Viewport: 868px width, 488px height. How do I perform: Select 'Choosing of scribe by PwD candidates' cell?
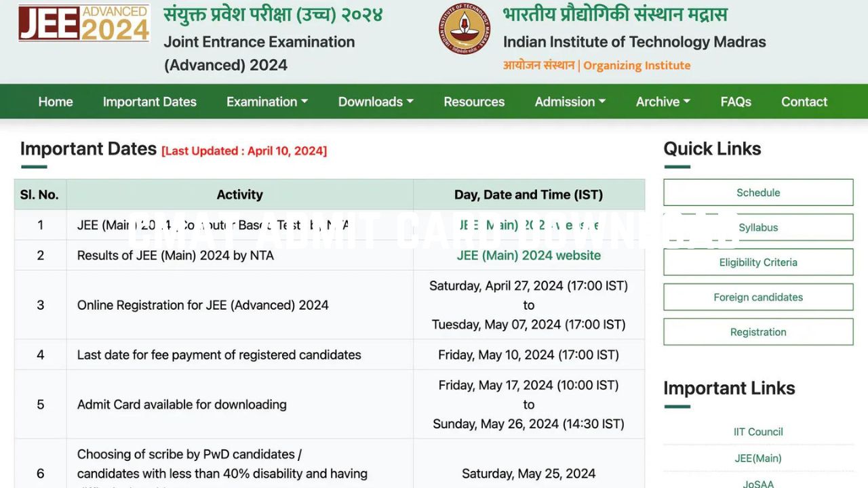click(x=240, y=464)
